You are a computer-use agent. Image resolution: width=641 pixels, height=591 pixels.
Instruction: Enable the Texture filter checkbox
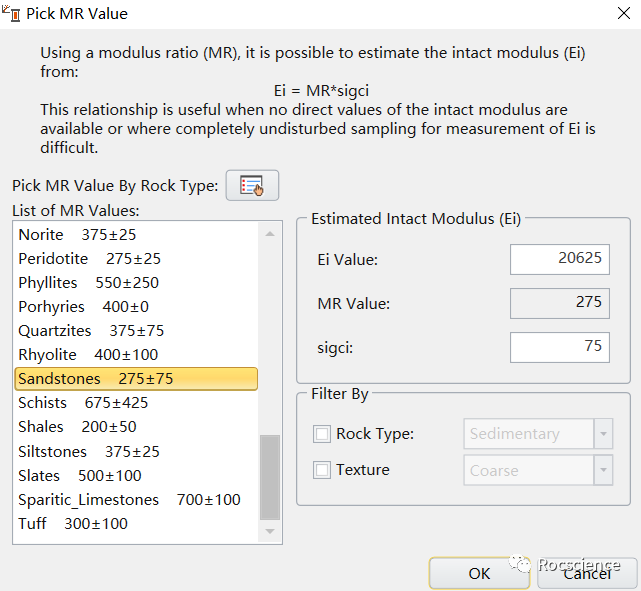(322, 470)
